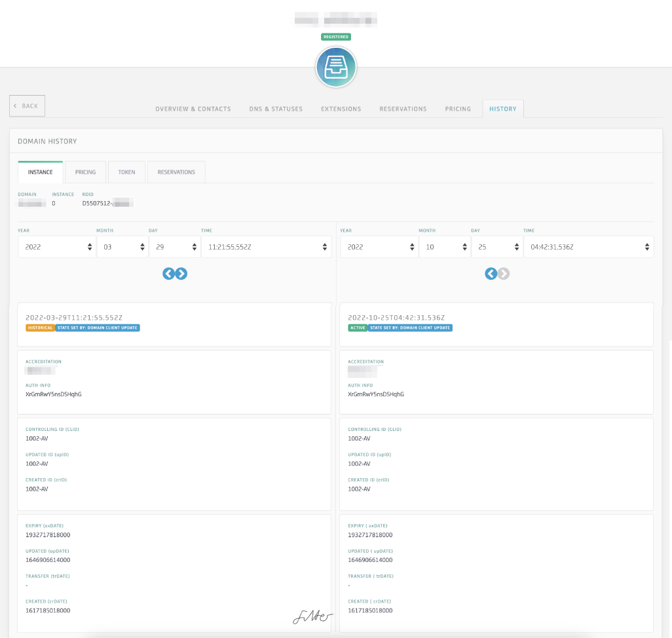Click the green Registered status badge
Screen dimensions: 672x638
pos(335,37)
